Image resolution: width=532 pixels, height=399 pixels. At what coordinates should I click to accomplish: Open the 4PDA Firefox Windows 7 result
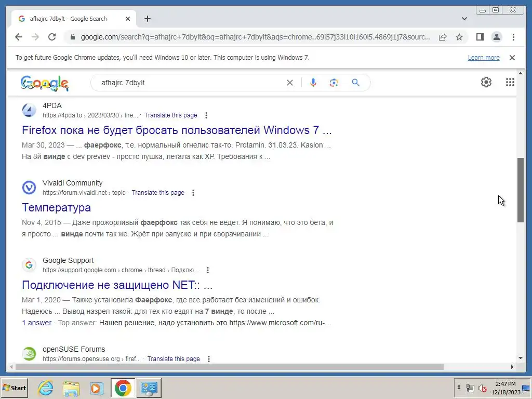(177, 130)
